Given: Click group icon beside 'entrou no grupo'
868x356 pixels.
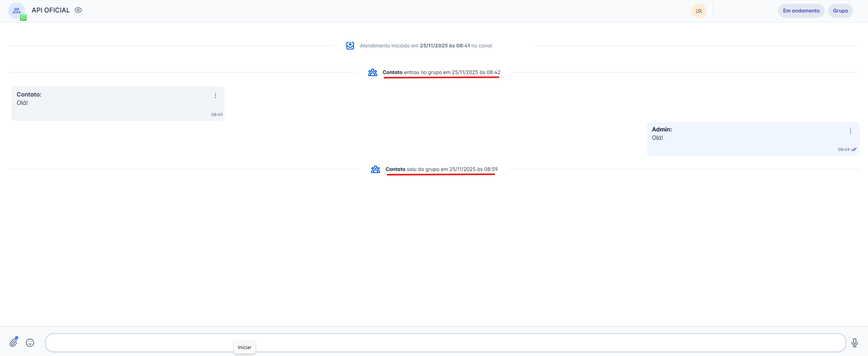Looking at the screenshot, I should [x=373, y=72].
